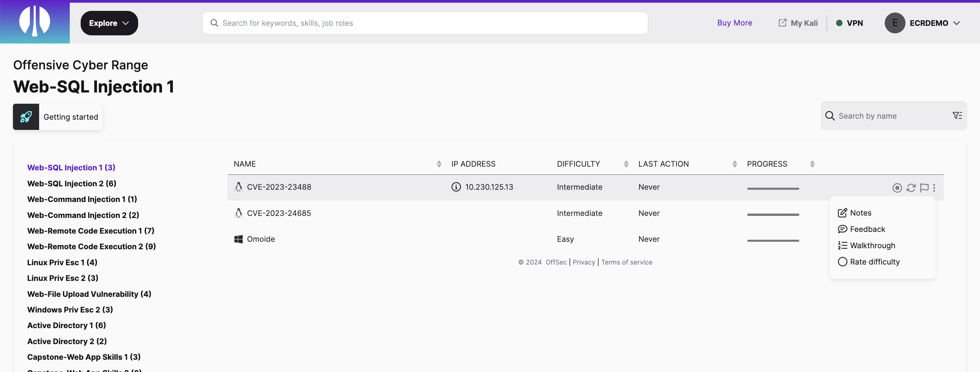Open the kebab menu on the CVE-2023-23488 row
The height and width of the screenshot is (372, 980).
[934, 187]
